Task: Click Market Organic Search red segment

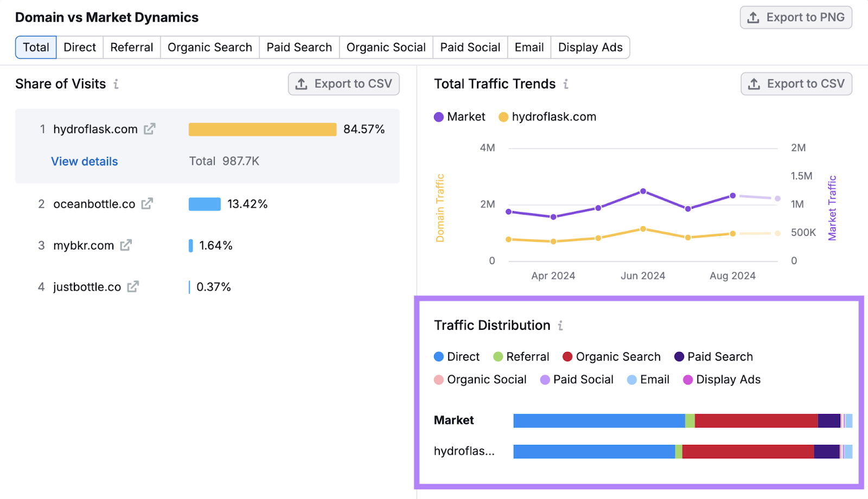Action: click(756, 420)
